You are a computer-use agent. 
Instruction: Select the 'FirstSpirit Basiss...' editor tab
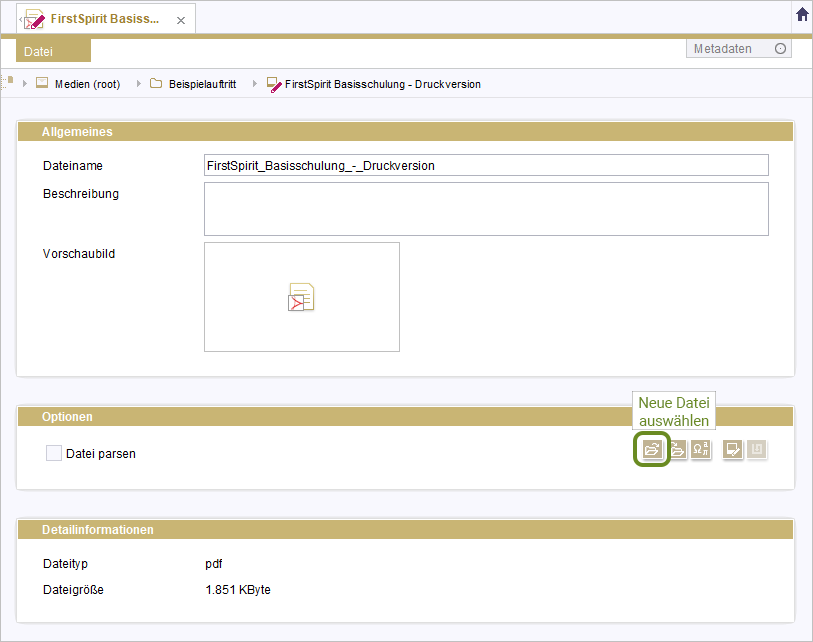coord(105,19)
